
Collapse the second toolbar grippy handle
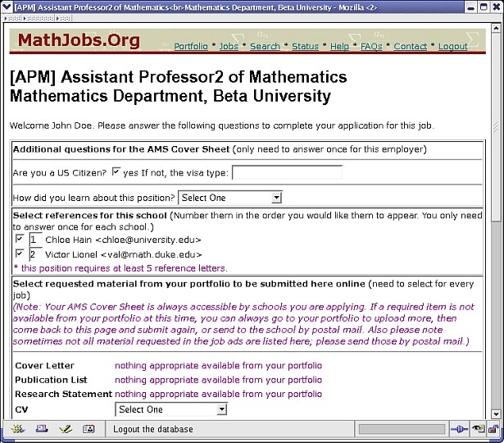tap(39, 18)
